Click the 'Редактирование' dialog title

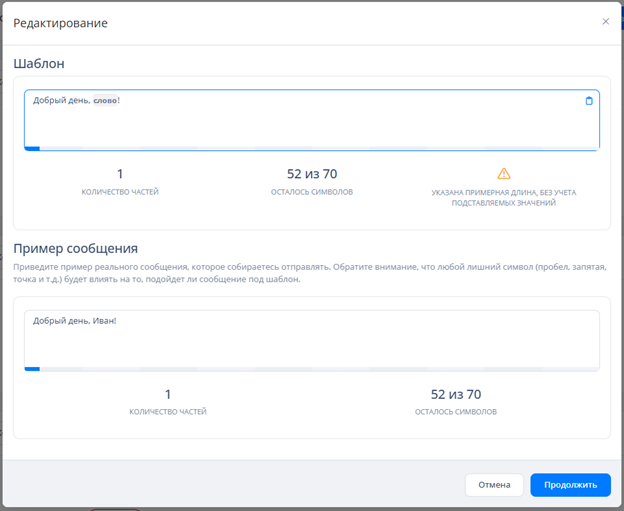(60, 22)
